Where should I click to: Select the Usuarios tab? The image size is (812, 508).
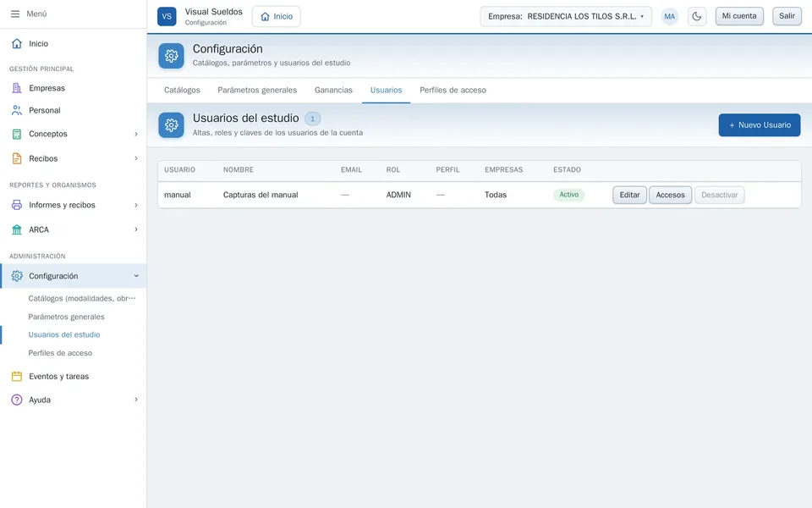pos(386,91)
